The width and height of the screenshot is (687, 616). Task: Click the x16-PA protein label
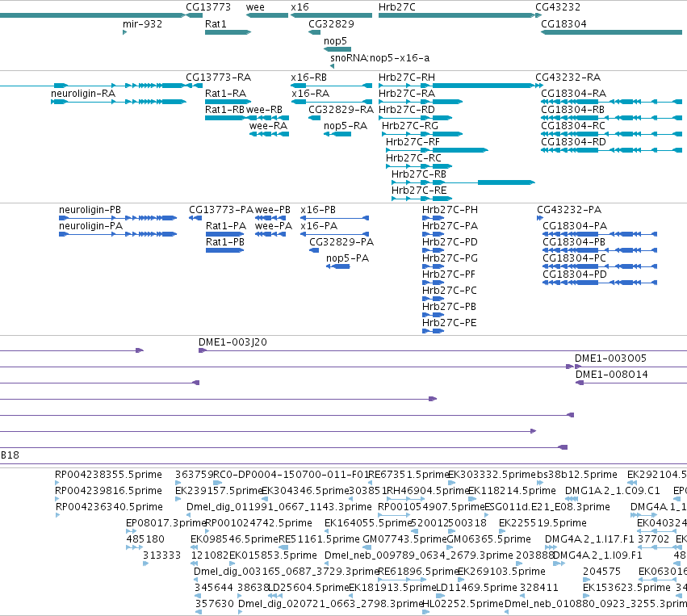(319, 227)
